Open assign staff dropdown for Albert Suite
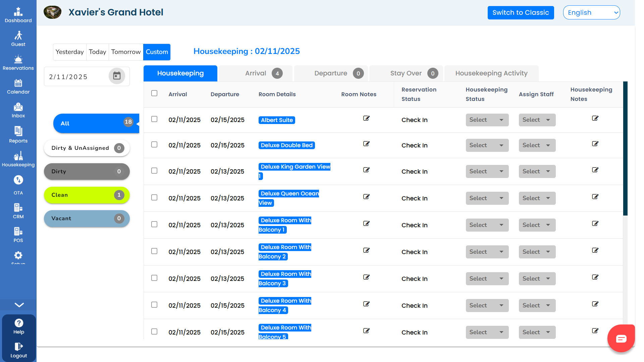This screenshot has width=644, height=362. click(537, 120)
